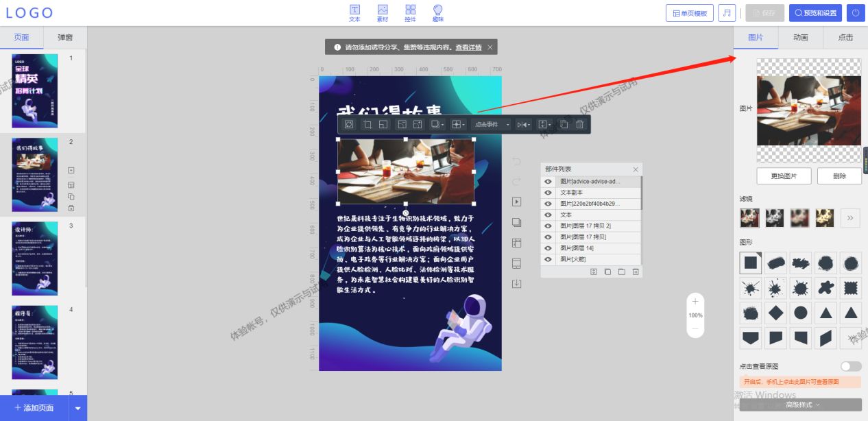The width and height of the screenshot is (868, 421).
Task: Hide the 文本副本 layer in 部件列表
Action: tap(548, 193)
